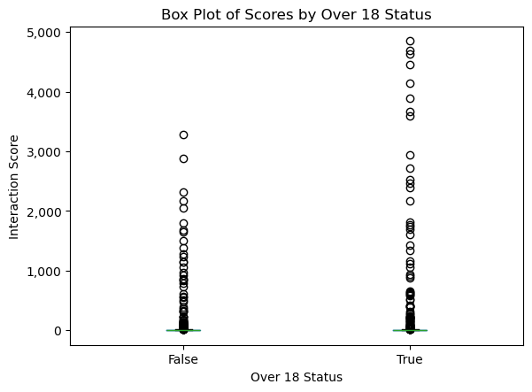Select the False group's box at the baseline
This screenshot has height=392, width=532.
pyautogui.click(x=183, y=330)
